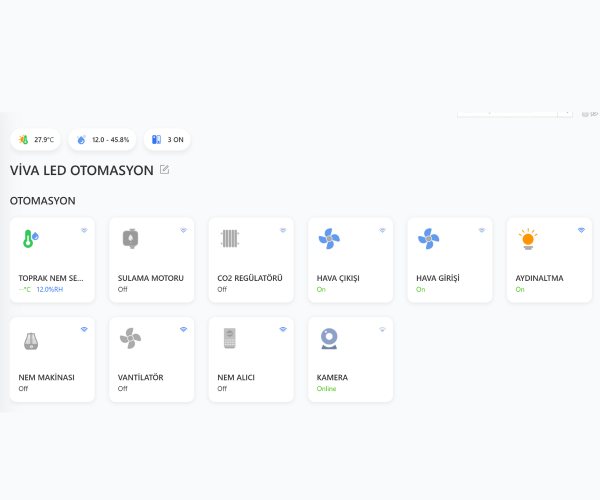The width and height of the screenshot is (600, 500).
Task: Open the NEM MAKİNASI device label
Action: [x=47, y=378]
